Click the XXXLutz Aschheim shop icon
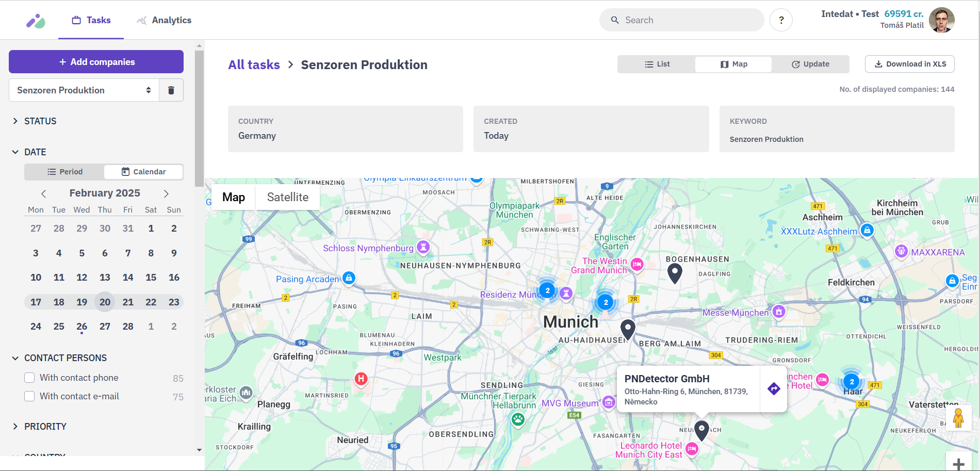The width and height of the screenshot is (980, 471). [x=868, y=230]
